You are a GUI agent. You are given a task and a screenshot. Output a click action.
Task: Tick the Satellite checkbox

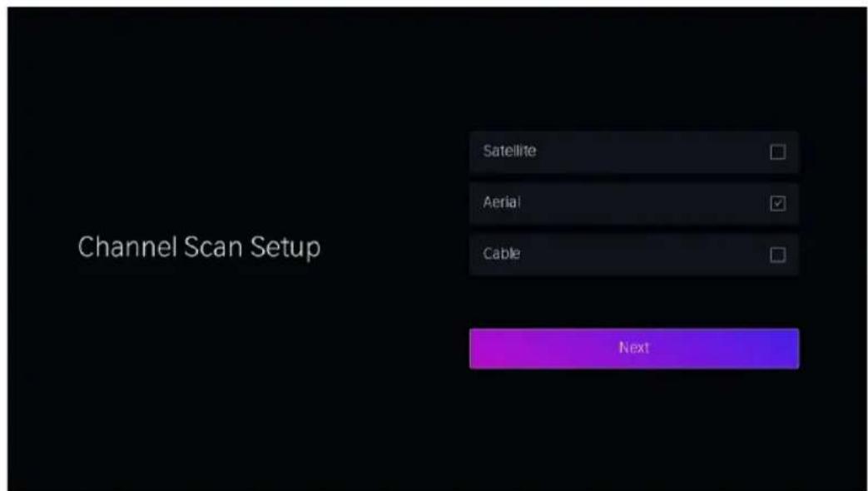pos(778,152)
